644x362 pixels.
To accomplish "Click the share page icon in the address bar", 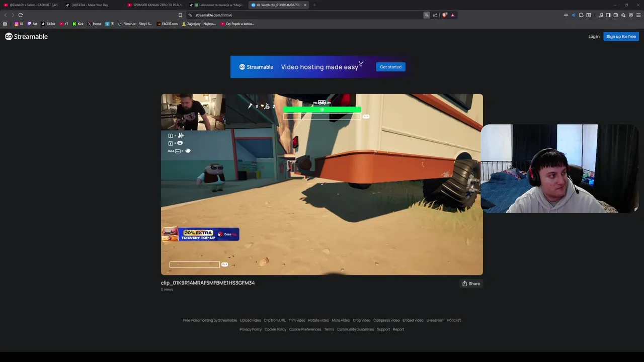I will [435, 15].
